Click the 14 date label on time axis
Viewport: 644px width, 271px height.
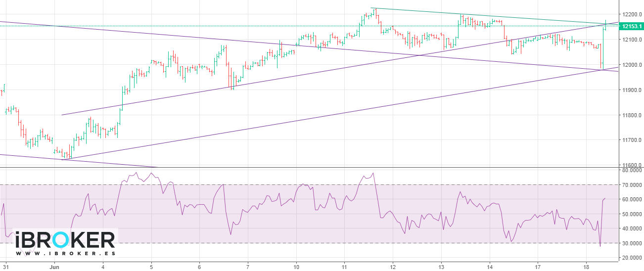(x=489, y=266)
